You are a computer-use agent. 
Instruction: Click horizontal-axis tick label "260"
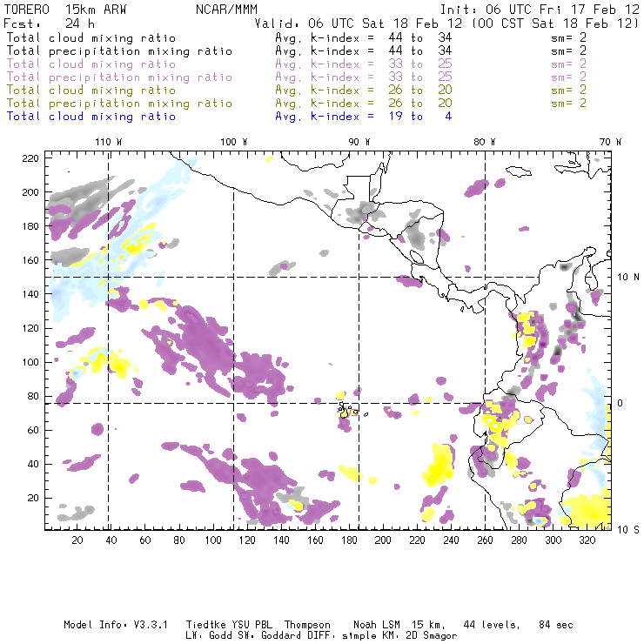485,540
